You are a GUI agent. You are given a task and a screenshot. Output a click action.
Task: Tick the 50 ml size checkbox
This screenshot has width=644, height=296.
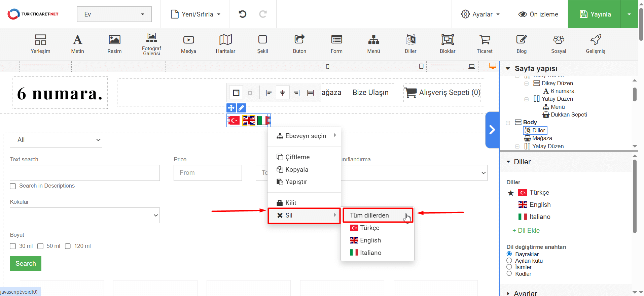click(x=40, y=246)
